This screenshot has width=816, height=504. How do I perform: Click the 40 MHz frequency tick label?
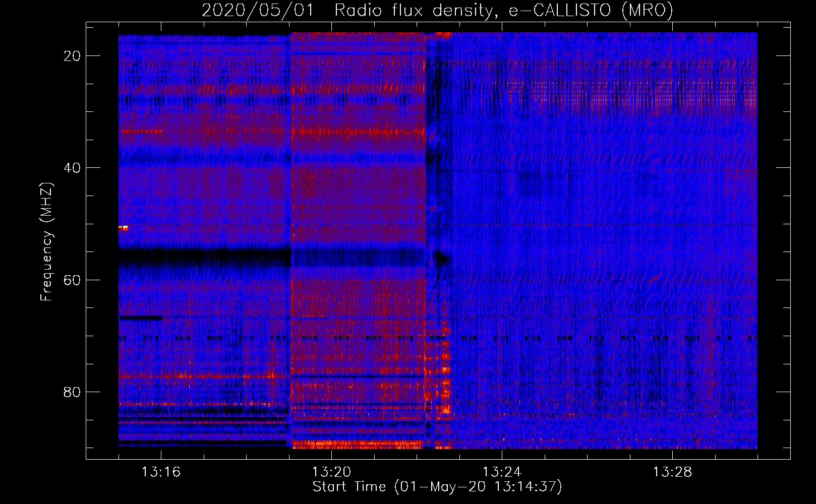point(72,168)
